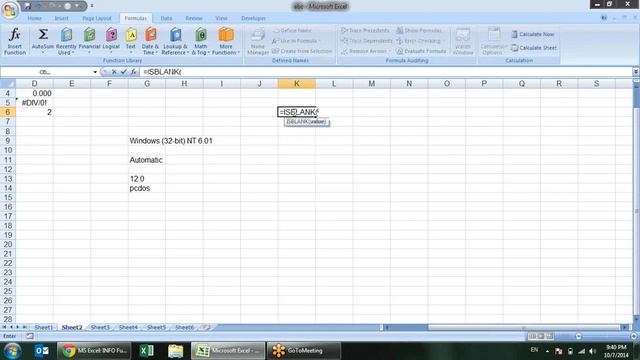The height and width of the screenshot is (360, 640).
Task: Switch to the Chrome MS Excel INFO window
Action: 95,351
